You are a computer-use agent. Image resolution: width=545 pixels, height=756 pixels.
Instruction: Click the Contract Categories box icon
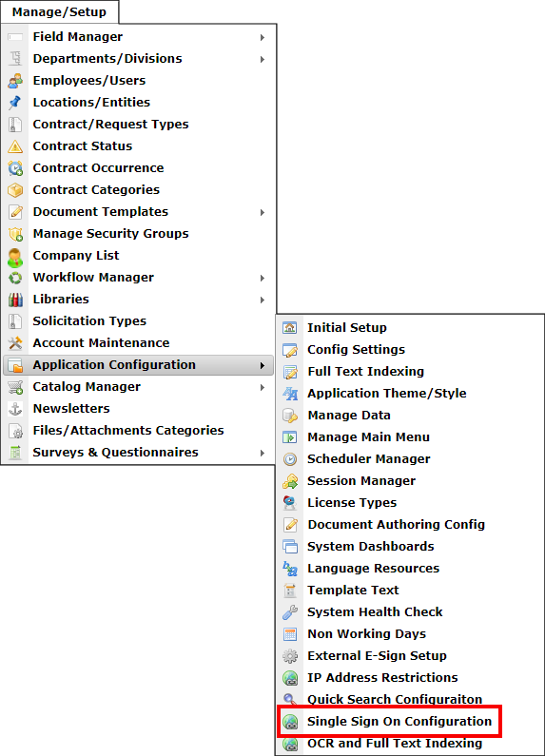15,190
